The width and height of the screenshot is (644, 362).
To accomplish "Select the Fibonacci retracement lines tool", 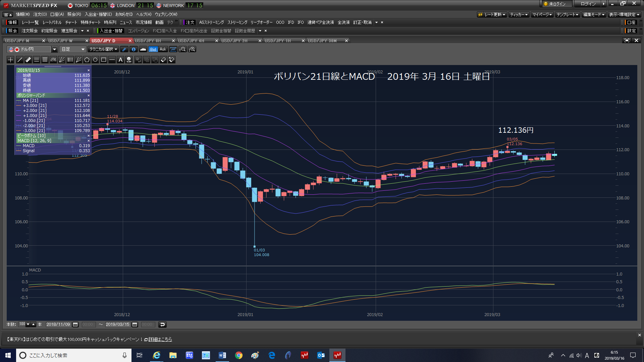I will point(45,60).
